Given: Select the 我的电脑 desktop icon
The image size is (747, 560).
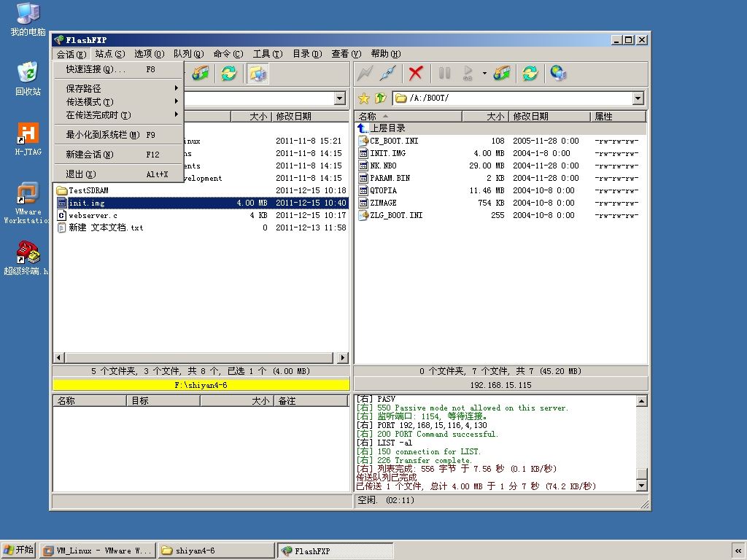Looking at the screenshot, I should [28, 13].
